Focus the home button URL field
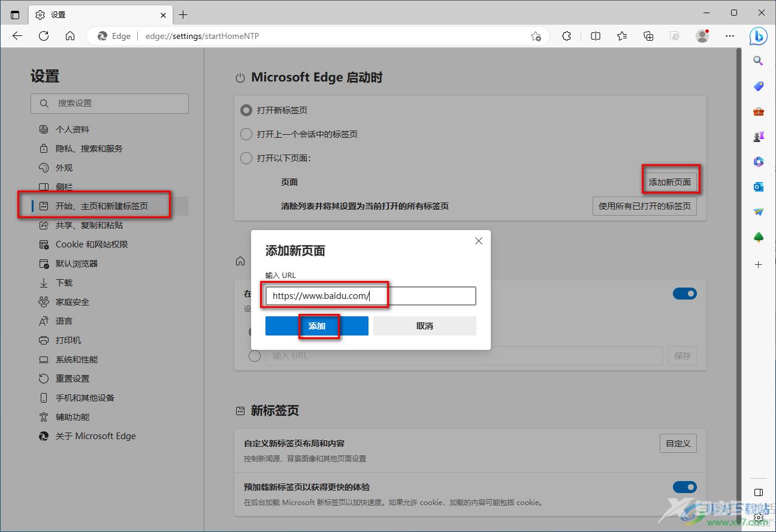This screenshot has width=776, height=532. pos(464,356)
